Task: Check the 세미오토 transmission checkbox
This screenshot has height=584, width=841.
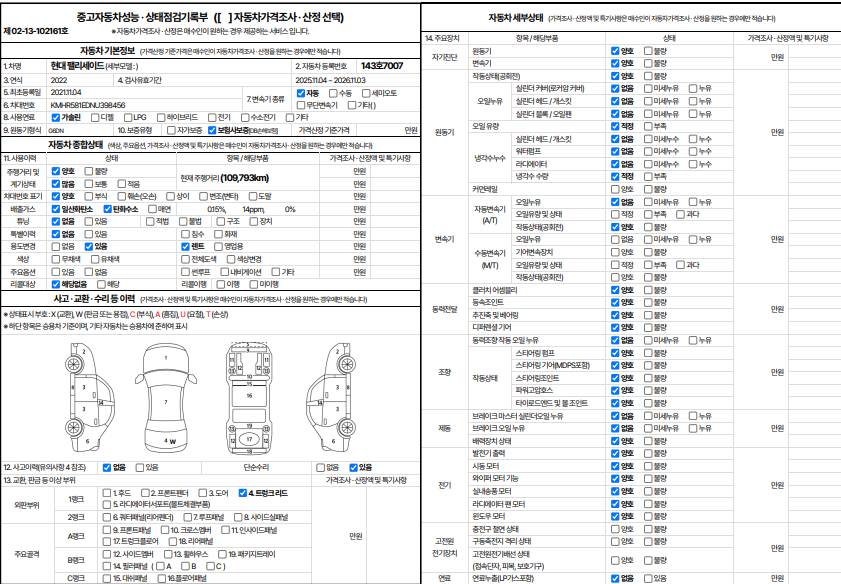Action: pyautogui.click(x=366, y=93)
